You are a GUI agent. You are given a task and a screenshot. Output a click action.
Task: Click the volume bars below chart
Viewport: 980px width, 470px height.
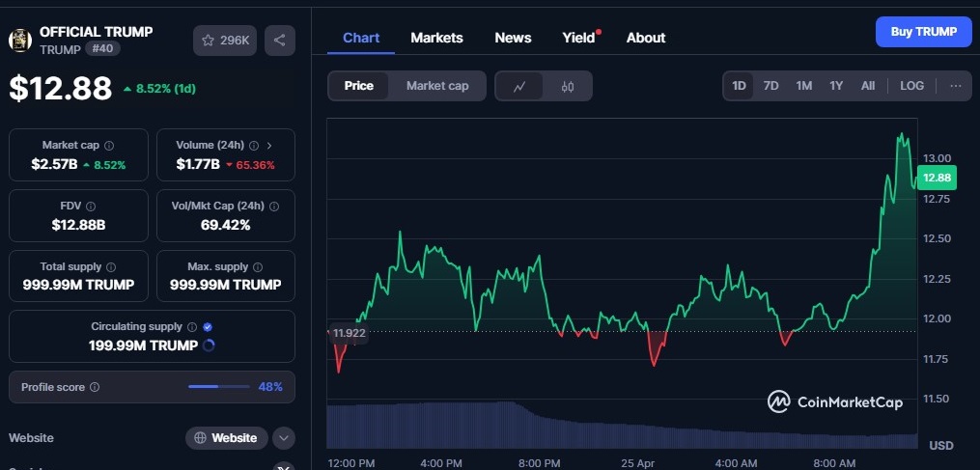622,425
